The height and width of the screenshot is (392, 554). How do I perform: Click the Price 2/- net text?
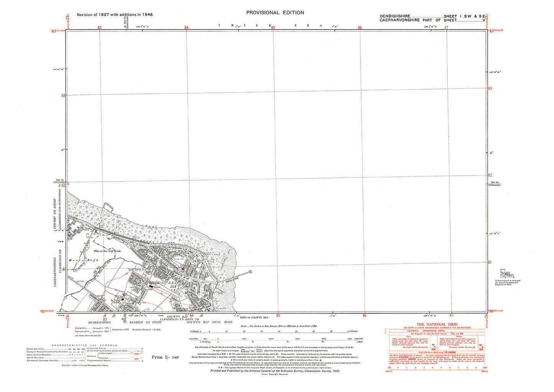(165, 357)
